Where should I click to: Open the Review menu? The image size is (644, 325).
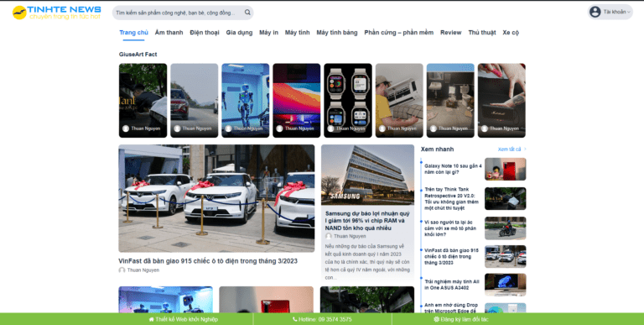click(451, 33)
